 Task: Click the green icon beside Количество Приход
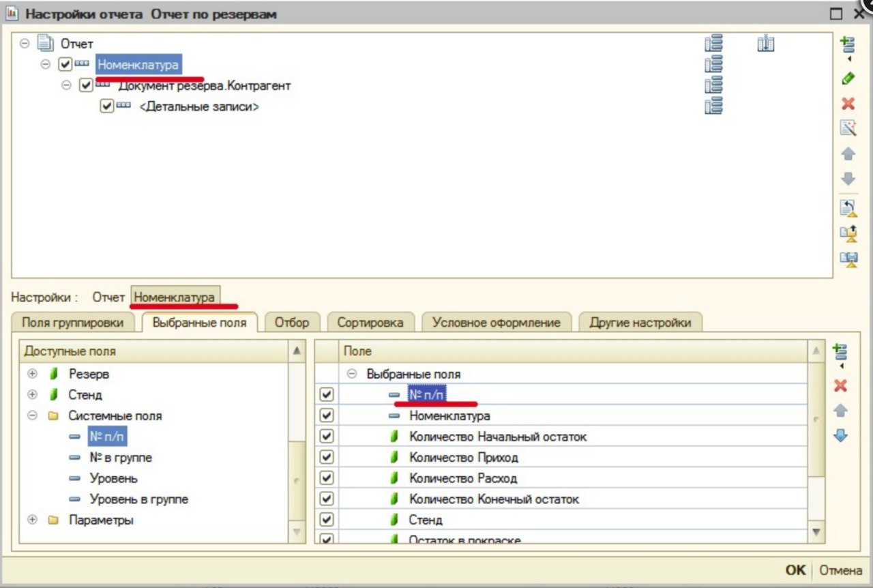click(x=394, y=457)
